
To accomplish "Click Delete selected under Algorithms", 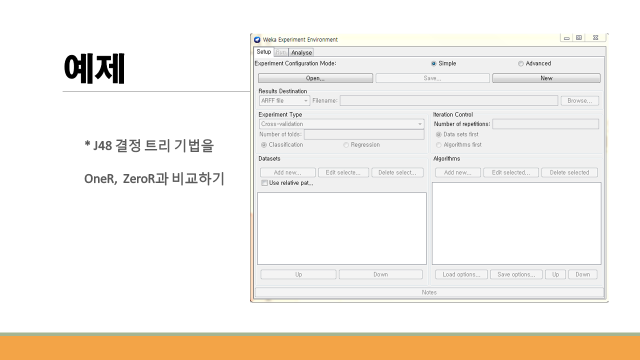I will click(569, 173).
